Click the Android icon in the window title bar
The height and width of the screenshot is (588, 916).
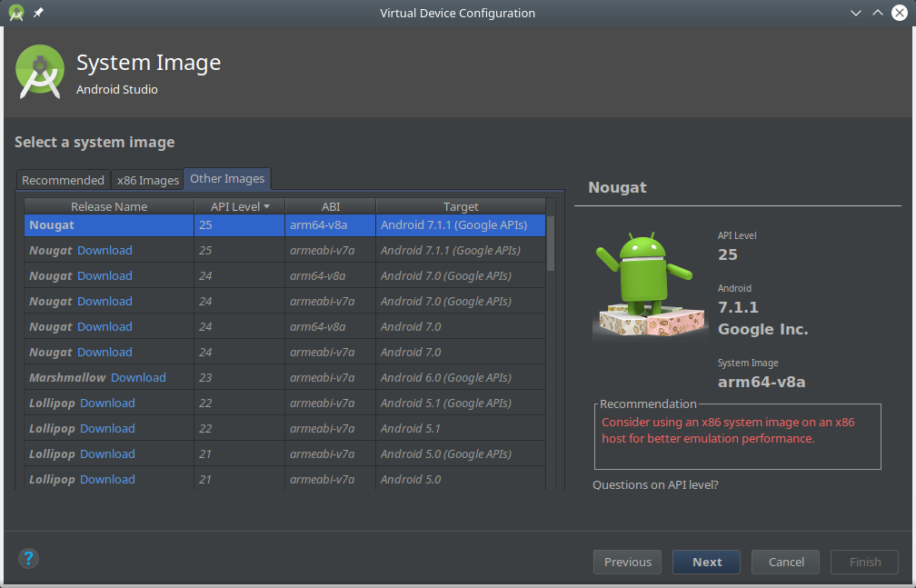coord(16,13)
